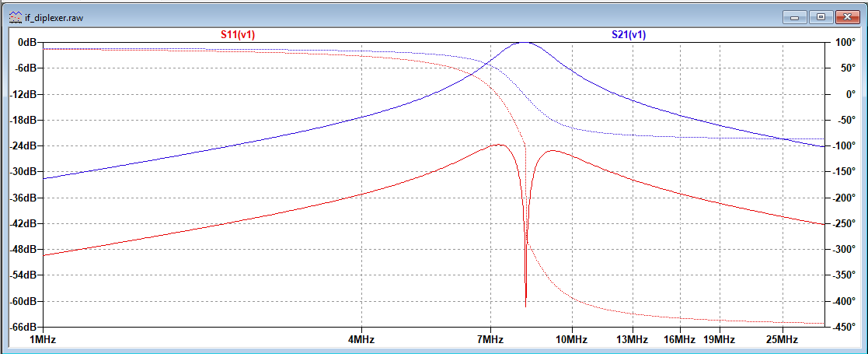Click the -66dB left axis label

(x=23, y=327)
